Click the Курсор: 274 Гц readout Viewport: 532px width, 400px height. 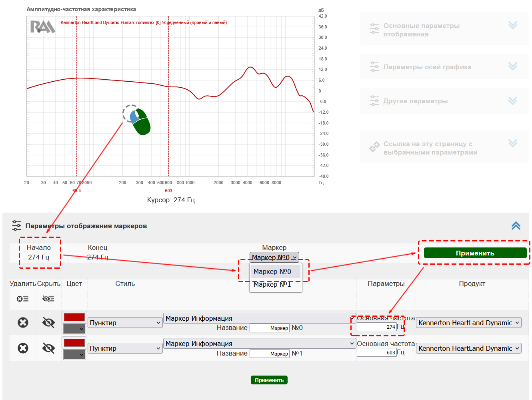point(171,200)
